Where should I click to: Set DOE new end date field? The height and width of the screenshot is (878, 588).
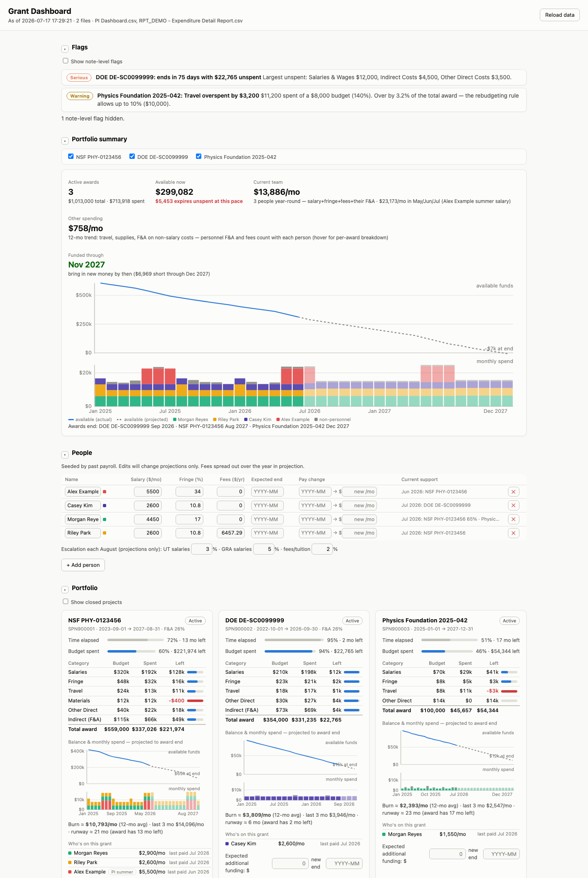coord(344,863)
